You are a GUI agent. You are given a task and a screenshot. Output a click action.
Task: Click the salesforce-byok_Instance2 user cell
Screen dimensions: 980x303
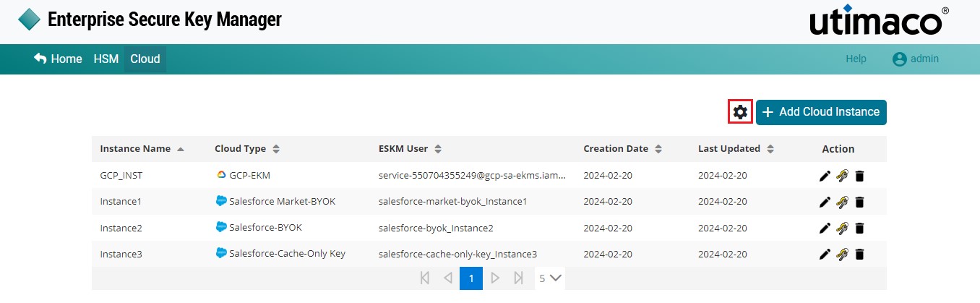point(436,228)
